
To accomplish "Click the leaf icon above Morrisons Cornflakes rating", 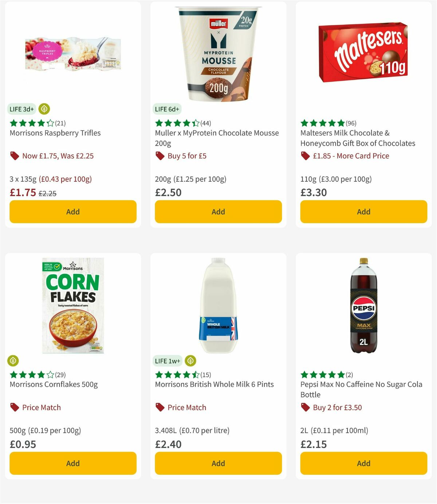I will pyautogui.click(x=13, y=360).
